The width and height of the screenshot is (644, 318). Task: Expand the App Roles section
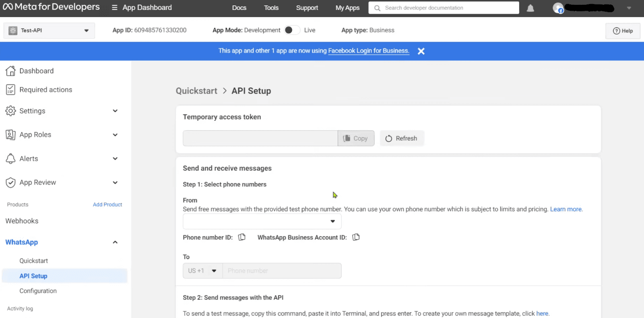[115, 135]
